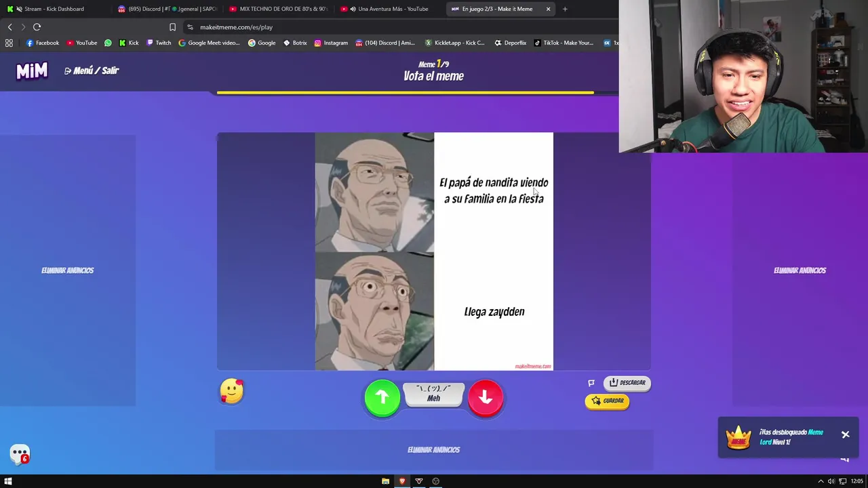This screenshot has width=868, height=488.
Task: Open the Facebook bookmark
Action: click(43, 43)
